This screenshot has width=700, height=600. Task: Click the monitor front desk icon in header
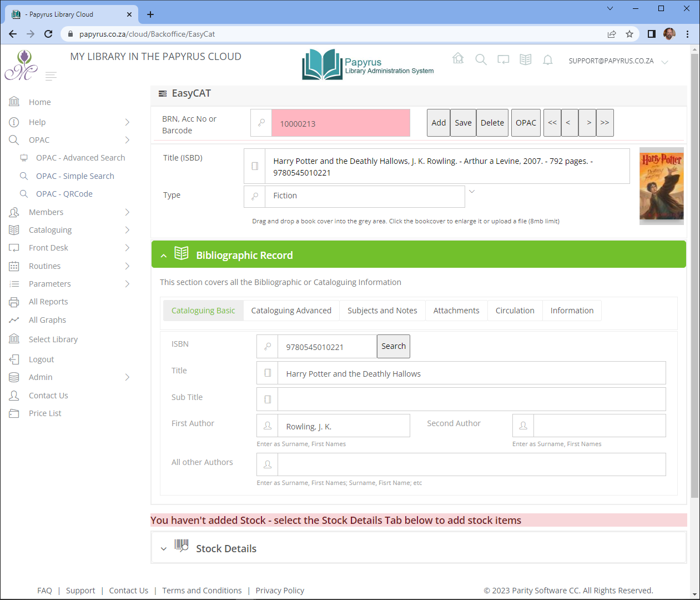coord(503,59)
